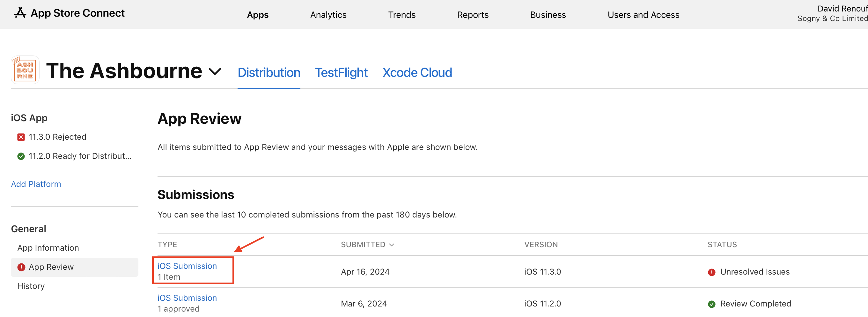Switch to the TestFlight tab

[x=341, y=72]
